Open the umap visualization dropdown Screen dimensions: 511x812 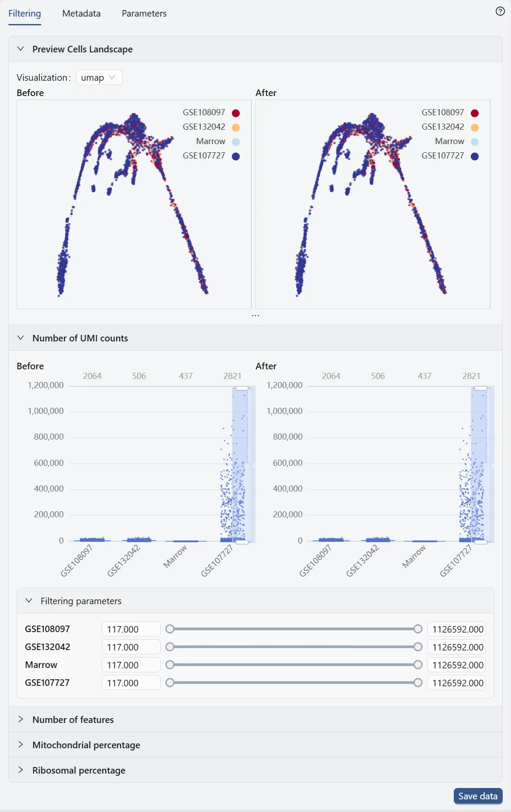click(x=99, y=78)
